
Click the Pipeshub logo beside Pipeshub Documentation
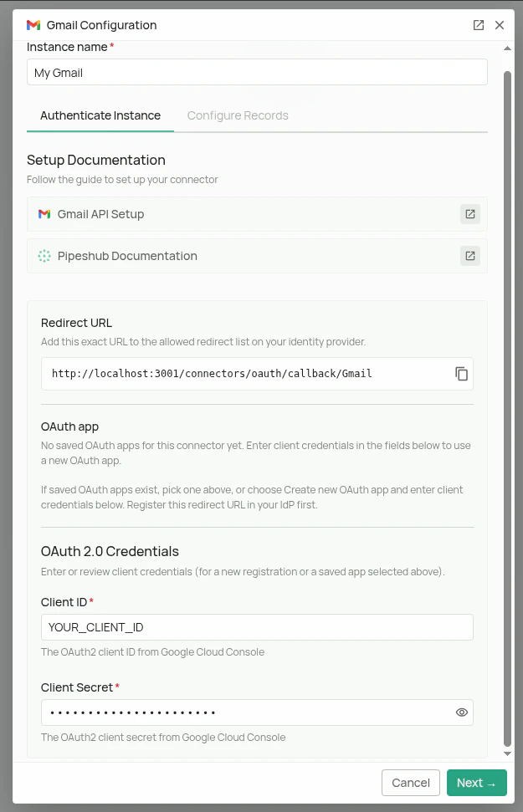coord(44,256)
